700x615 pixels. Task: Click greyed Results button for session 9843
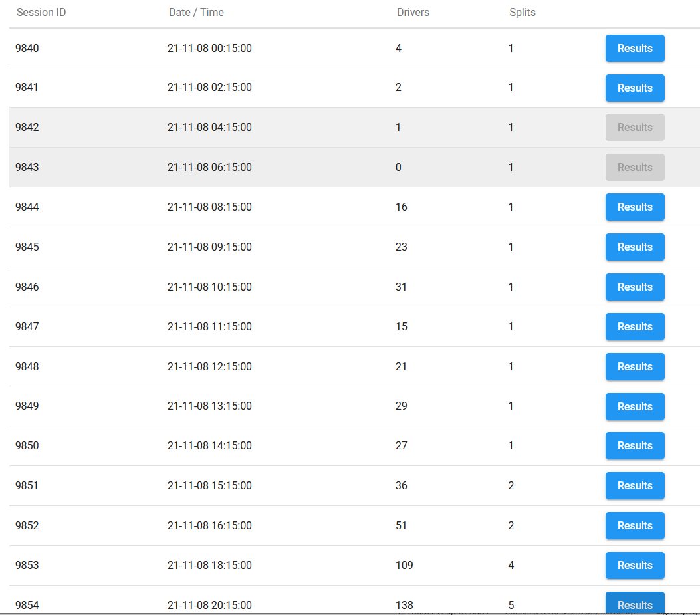coord(634,168)
